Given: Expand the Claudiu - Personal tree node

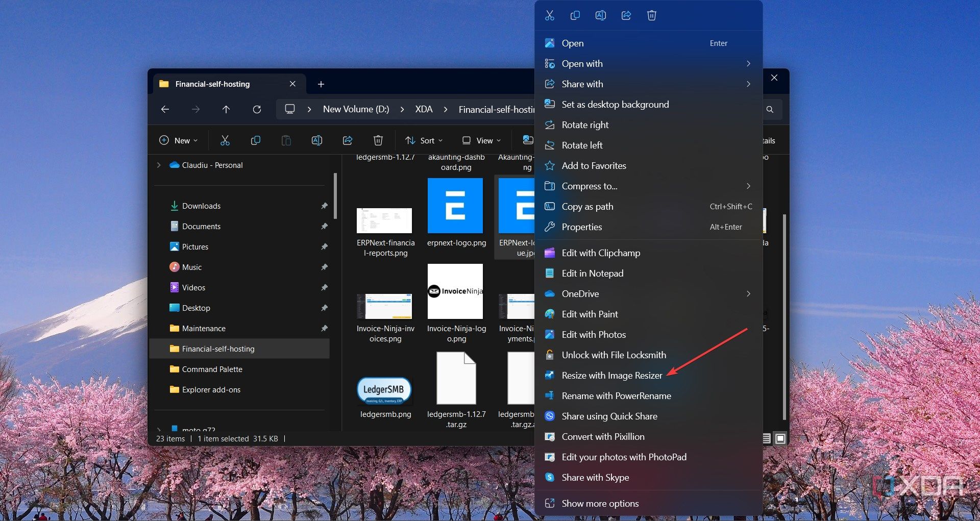Looking at the screenshot, I should [x=159, y=165].
